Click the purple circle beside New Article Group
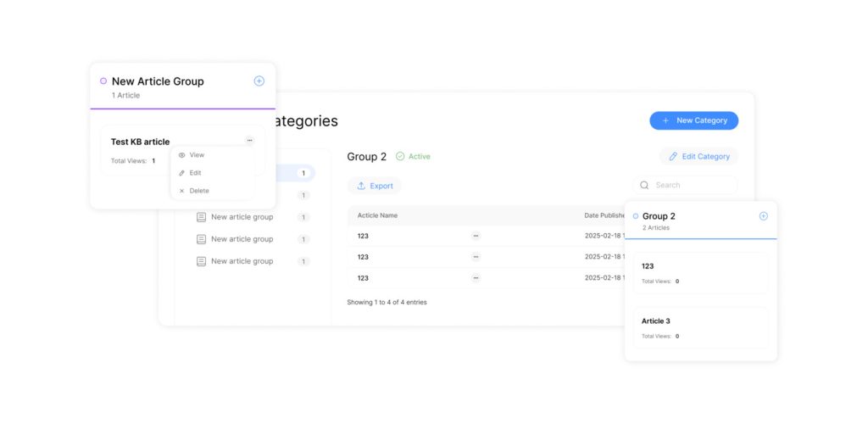 tap(103, 81)
